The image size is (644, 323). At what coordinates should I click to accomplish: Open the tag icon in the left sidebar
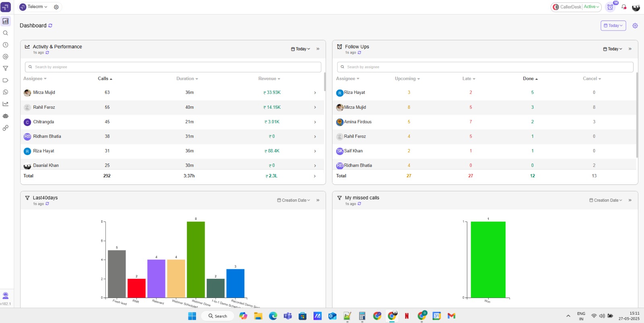coord(6,80)
